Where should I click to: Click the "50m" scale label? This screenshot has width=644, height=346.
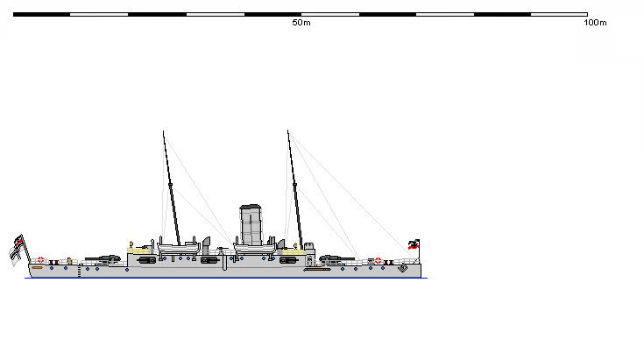tap(301, 23)
